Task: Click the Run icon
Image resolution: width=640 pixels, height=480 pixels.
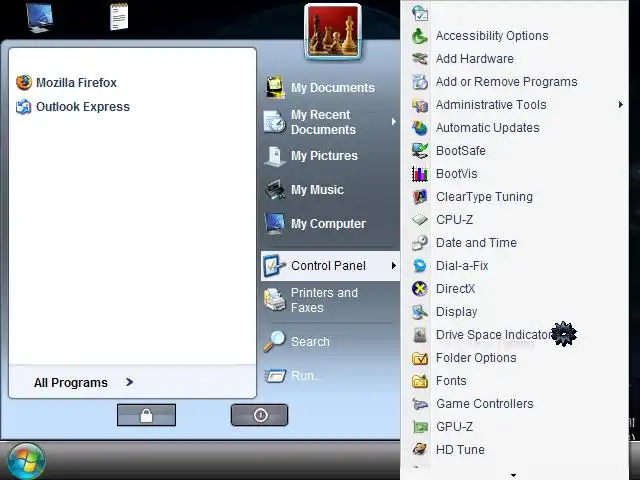Action: [x=275, y=376]
